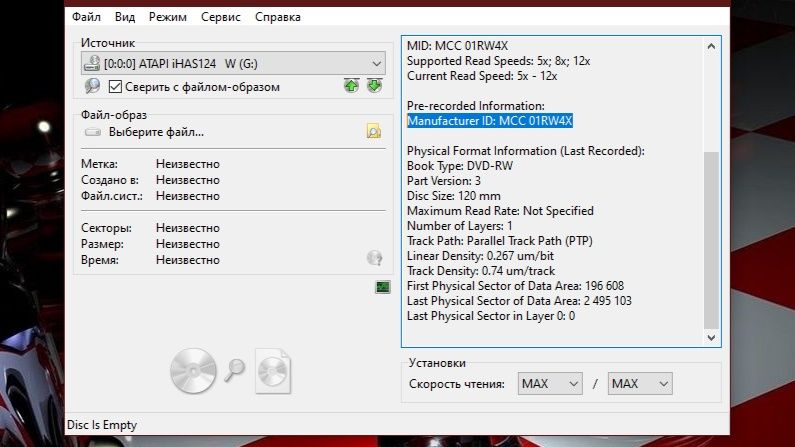Click 'Book Type: DVD-RW' line
The height and width of the screenshot is (447, 795).
(x=460, y=166)
